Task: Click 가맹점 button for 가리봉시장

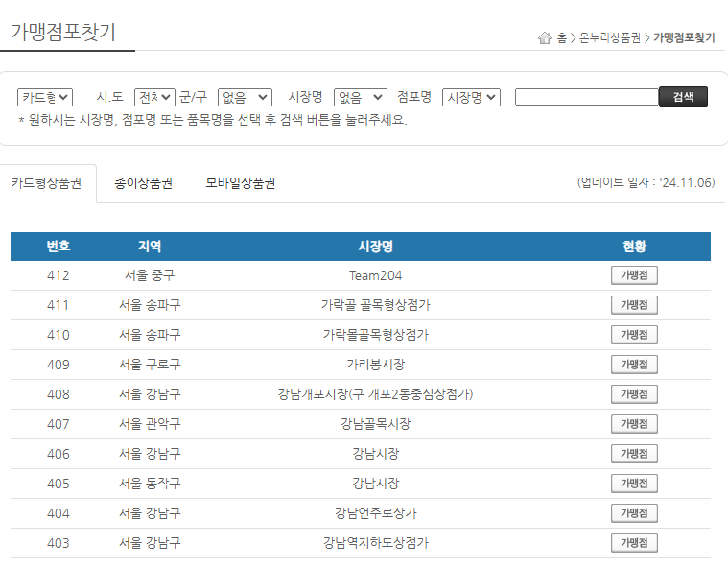Action: point(634,365)
